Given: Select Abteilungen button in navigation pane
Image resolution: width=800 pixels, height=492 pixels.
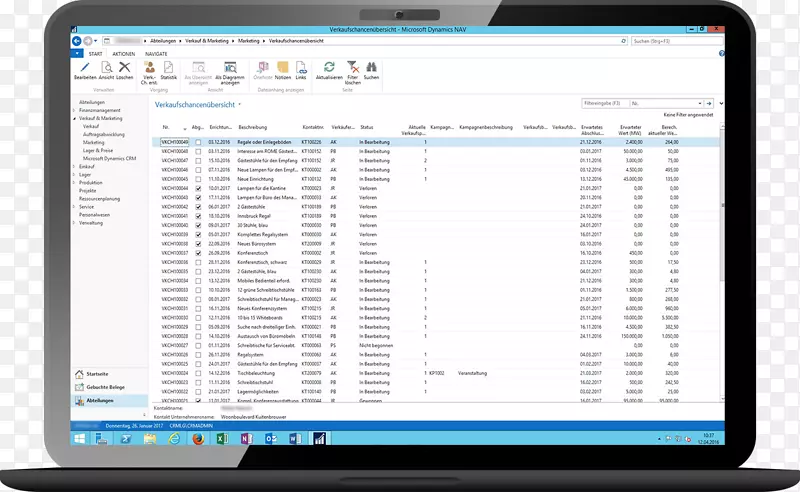Looking at the screenshot, I should point(110,401).
